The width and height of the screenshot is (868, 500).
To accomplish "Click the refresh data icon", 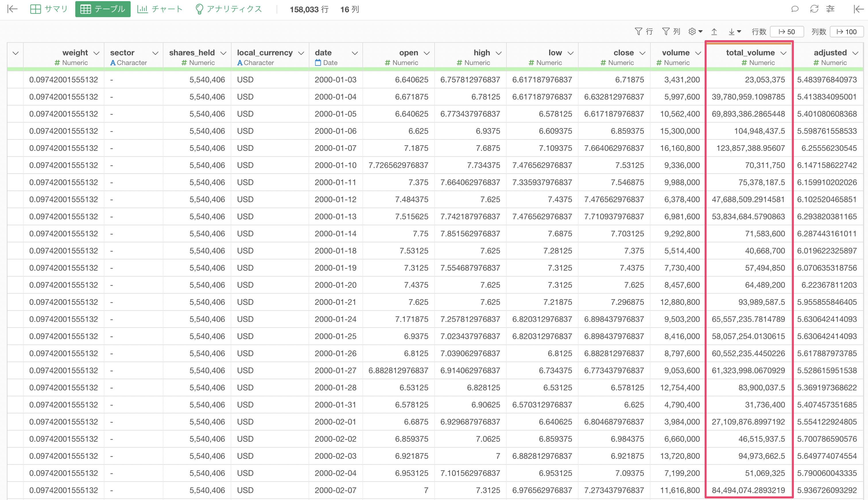I will 814,9.
